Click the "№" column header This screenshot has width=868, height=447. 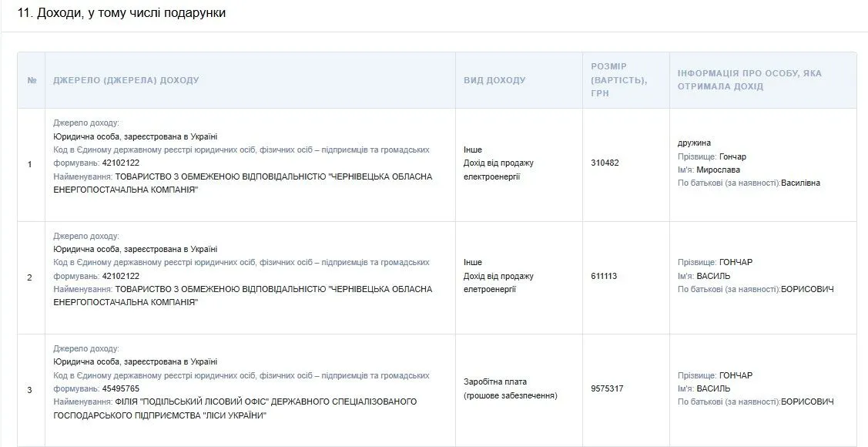click(x=32, y=80)
